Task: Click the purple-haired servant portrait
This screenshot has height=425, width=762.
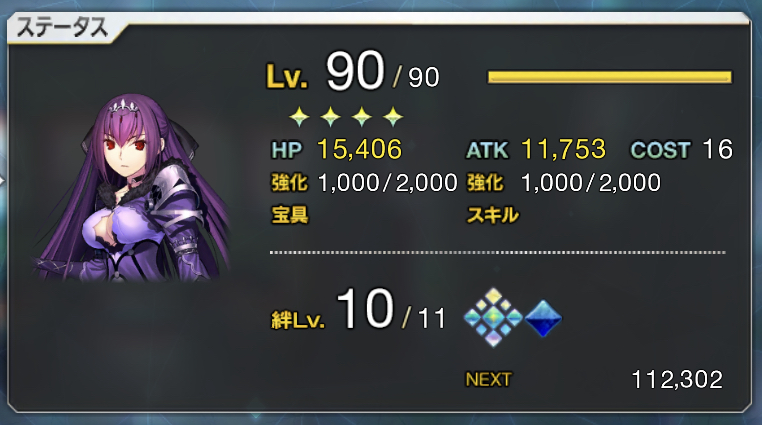Action: (132, 188)
